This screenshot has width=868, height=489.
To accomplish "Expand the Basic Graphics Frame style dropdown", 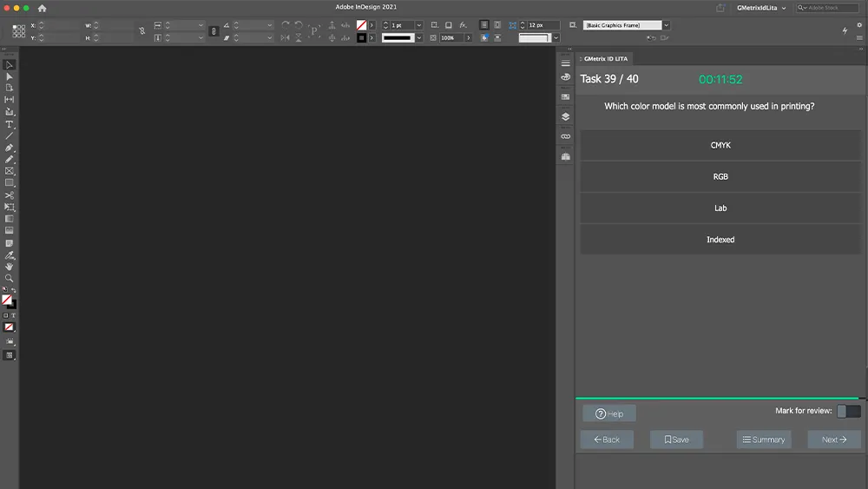I will point(666,25).
